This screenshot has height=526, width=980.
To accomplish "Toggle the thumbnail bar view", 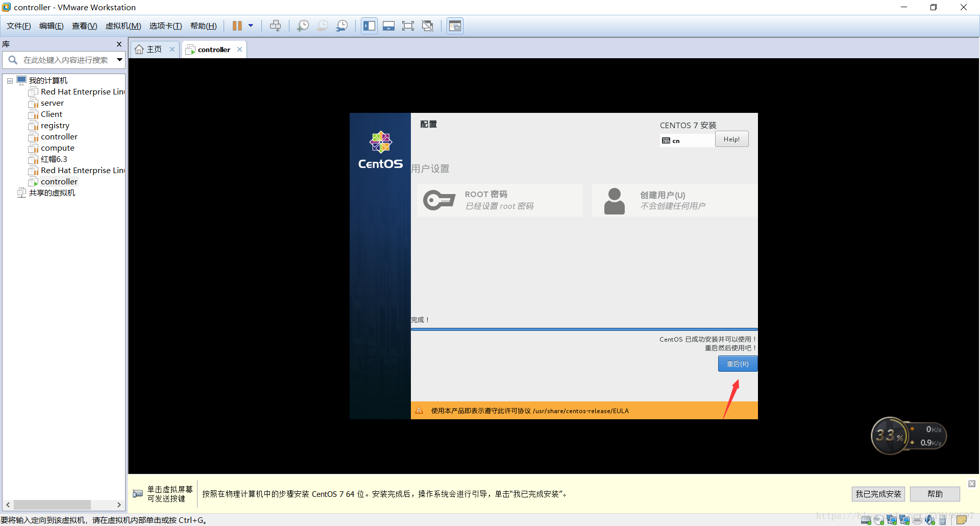I will [x=388, y=26].
